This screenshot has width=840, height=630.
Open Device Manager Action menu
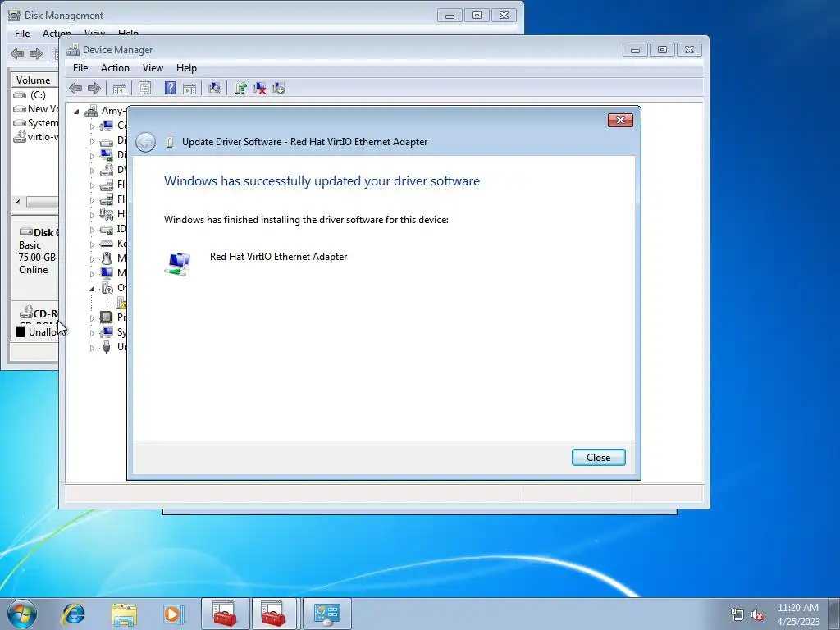pos(115,68)
